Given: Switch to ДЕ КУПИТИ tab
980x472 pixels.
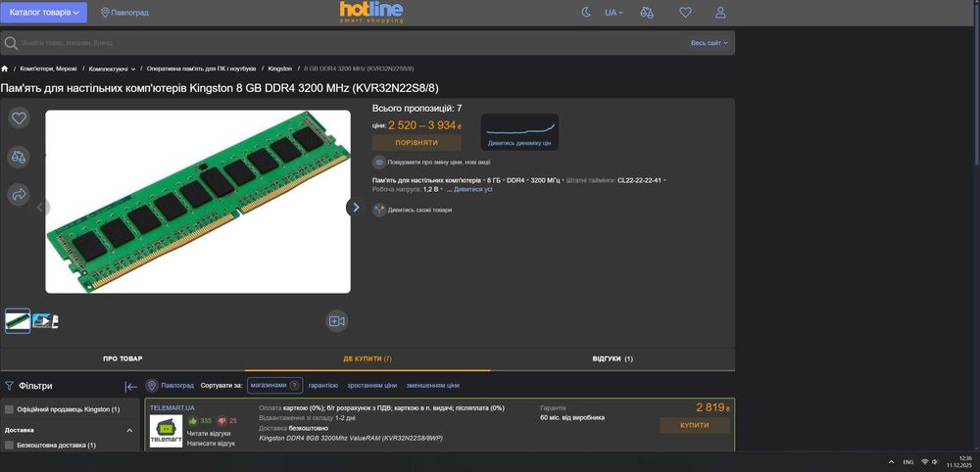Looking at the screenshot, I should [x=367, y=359].
